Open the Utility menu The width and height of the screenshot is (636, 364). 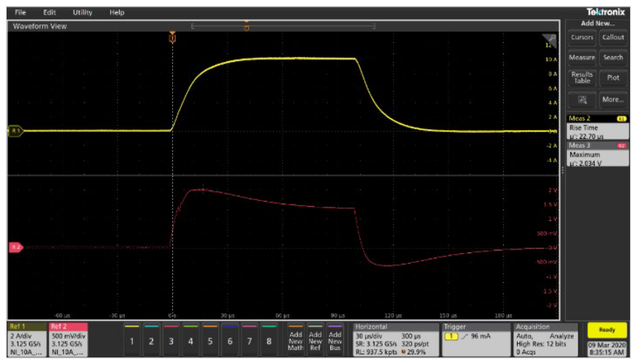(x=82, y=13)
